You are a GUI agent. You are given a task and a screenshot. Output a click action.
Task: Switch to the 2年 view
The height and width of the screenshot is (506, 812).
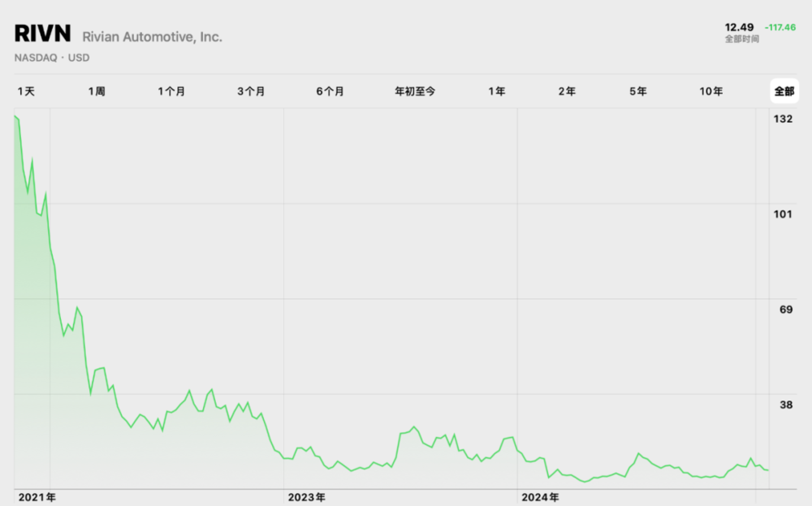tap(566, 91)
